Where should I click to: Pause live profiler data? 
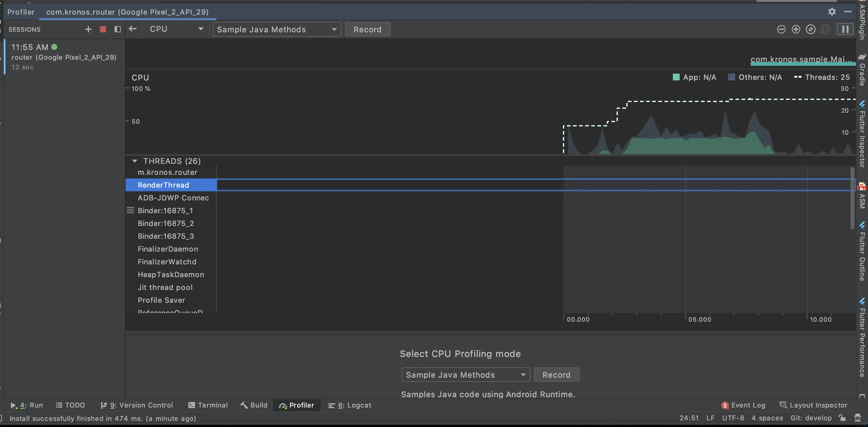pos(845,29)
